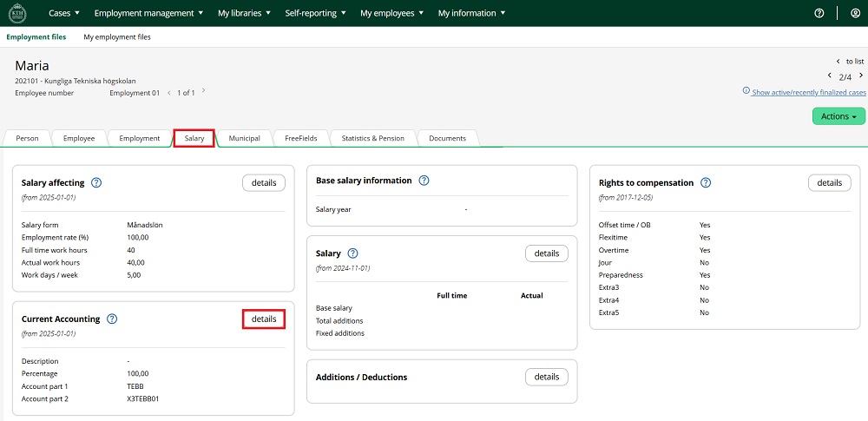Open the Municipal tab

click(x=244, y=138)
